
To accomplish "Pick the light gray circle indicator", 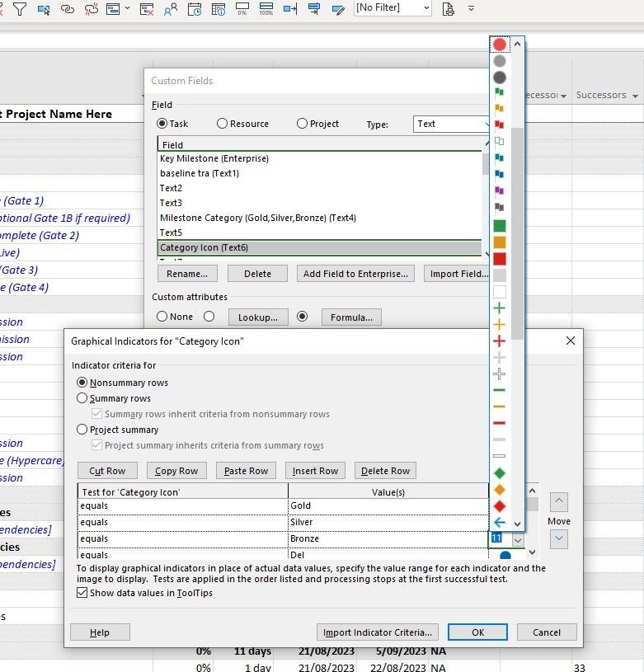I will 499,61.
